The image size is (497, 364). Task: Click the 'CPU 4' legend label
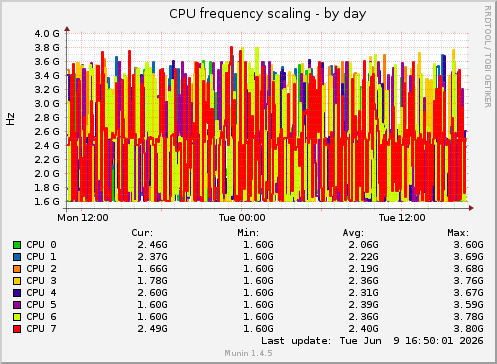click(x=41, y=293)
